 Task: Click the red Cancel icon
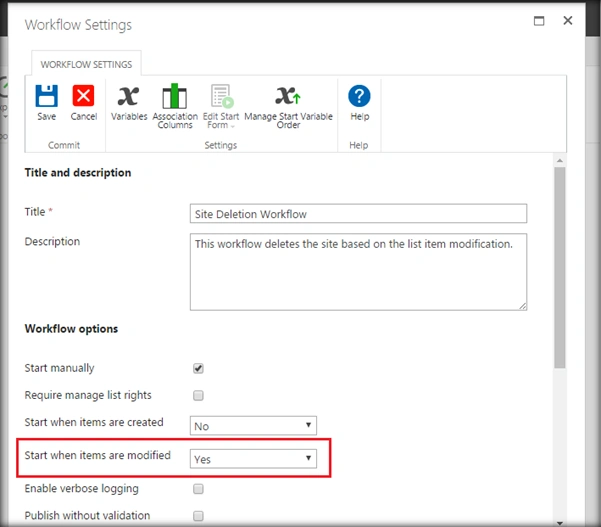tap(83, 96)
